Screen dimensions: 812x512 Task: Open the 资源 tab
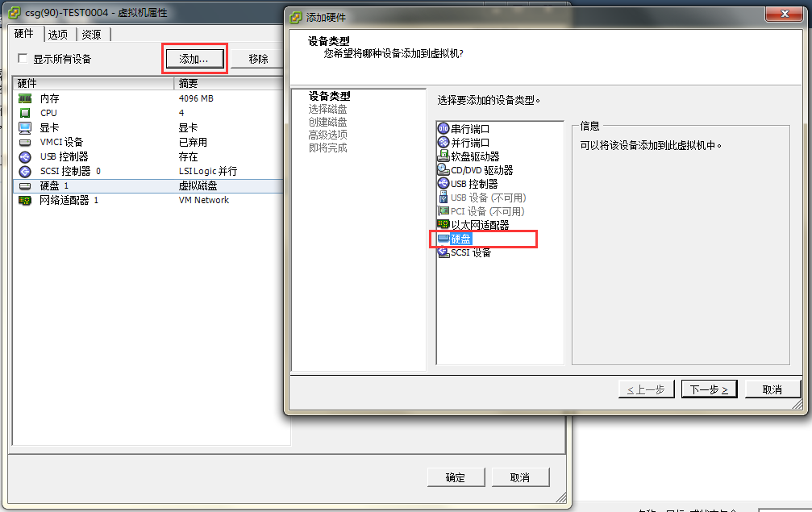(x=92, y=35)
